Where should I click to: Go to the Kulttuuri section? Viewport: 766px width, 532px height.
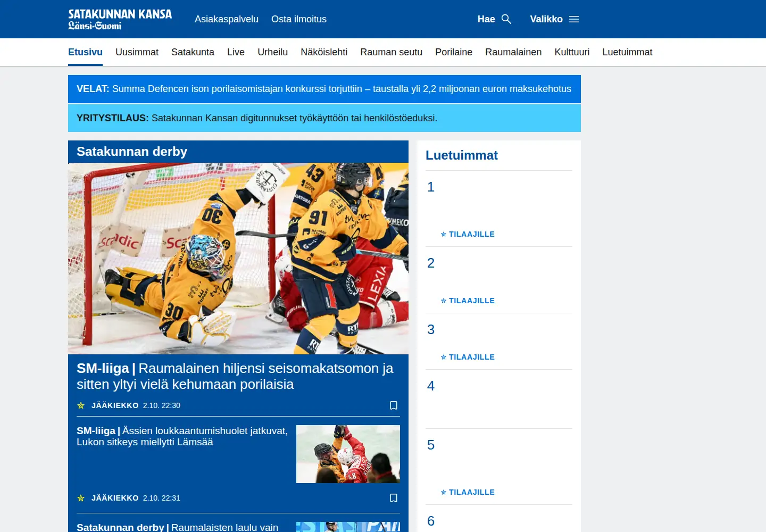(x=572, y=52)
